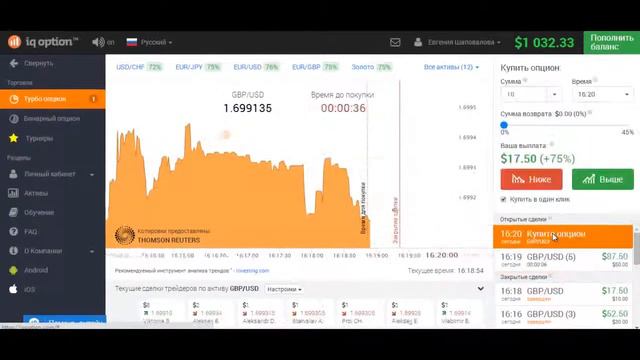This screenshot has height=360, width=640.
Task: Click the Пополнить баланс button
Action: 611,42
